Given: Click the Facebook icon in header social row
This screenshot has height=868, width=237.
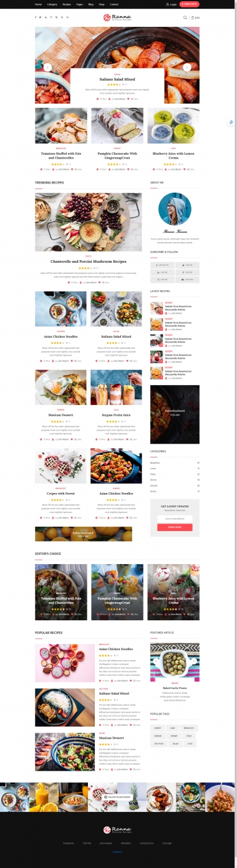Looking at the screenshot, I should (x=37, y=17).
